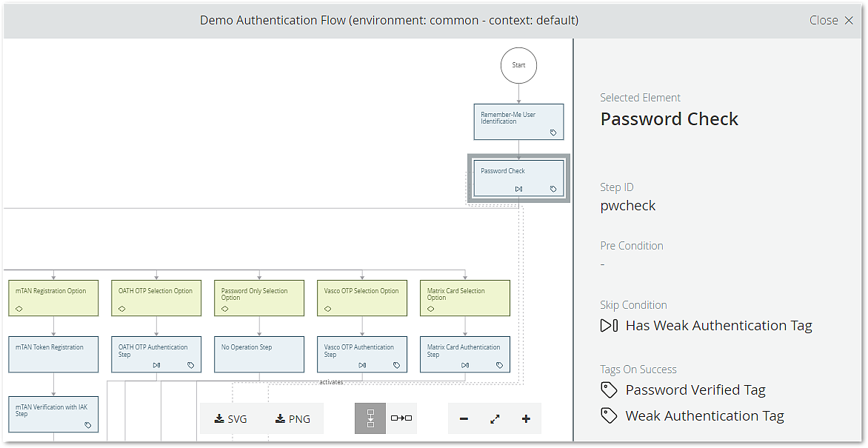Click the Has Weak Authentication Tag condition

[718, 326]
